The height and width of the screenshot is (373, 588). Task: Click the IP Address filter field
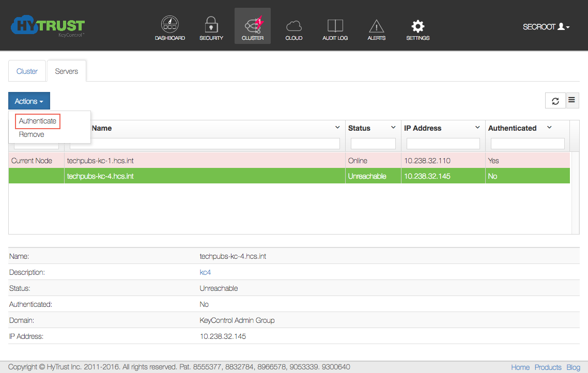(x=443, y=144)
